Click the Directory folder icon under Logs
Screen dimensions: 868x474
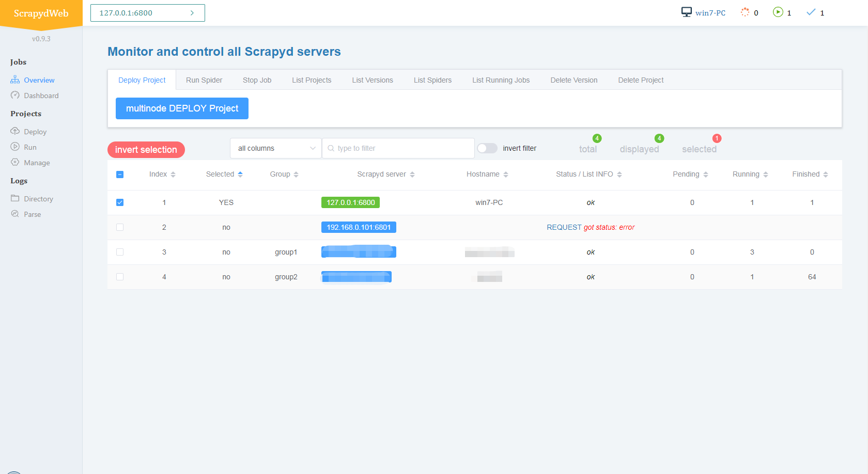pyautogui.click(x=15, y=198)
